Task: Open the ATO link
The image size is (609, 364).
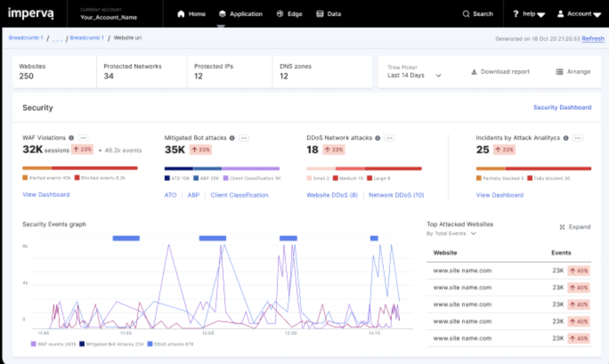Action: coord(171,195)
